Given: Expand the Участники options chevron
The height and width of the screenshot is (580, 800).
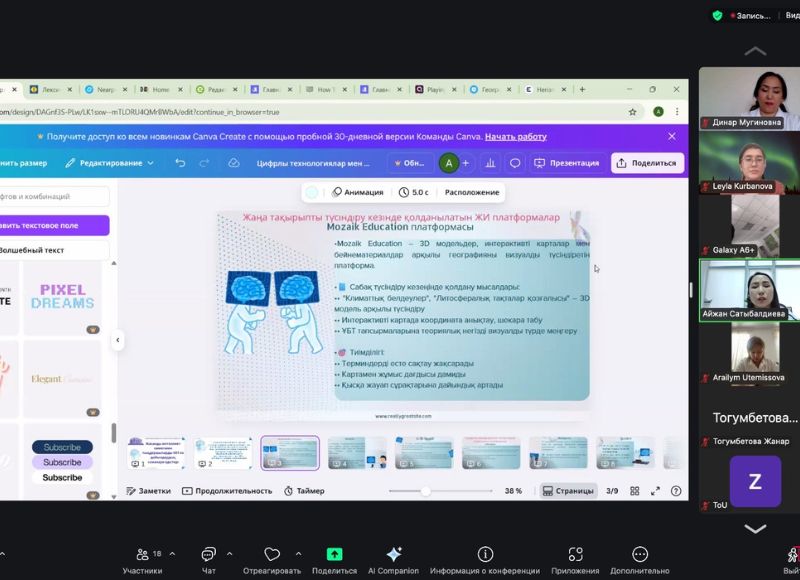Looking at the screenshot, I should 172,553.
